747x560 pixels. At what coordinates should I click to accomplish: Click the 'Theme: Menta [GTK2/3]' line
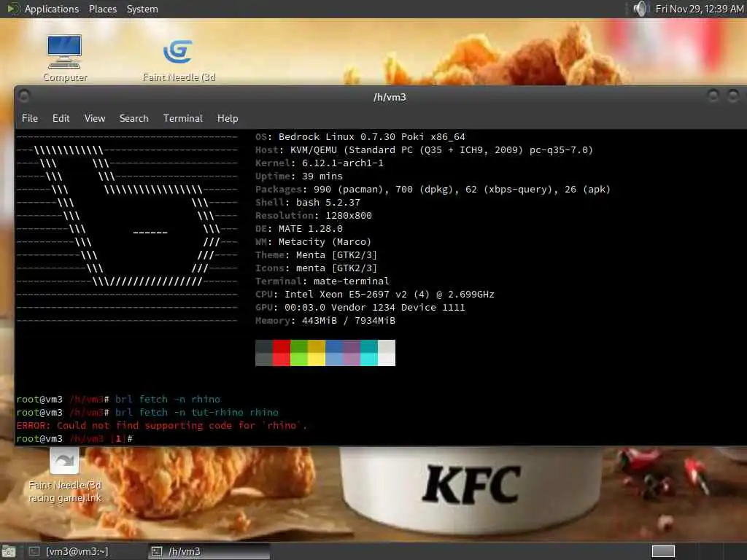click(x=317, y=254)
